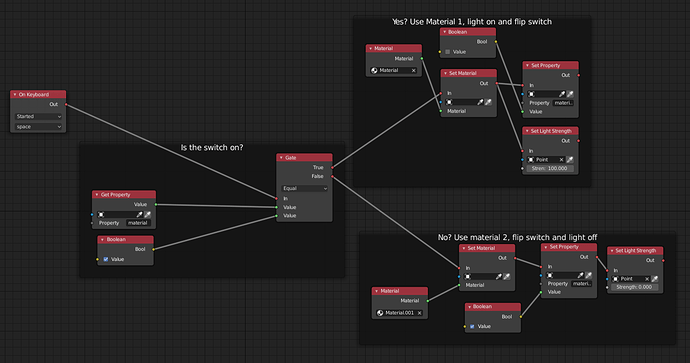This screenshot has height=363, width=690.
Task: Click eyedropper next to Point in Strength 0.000 node
Action: (655, 279)
